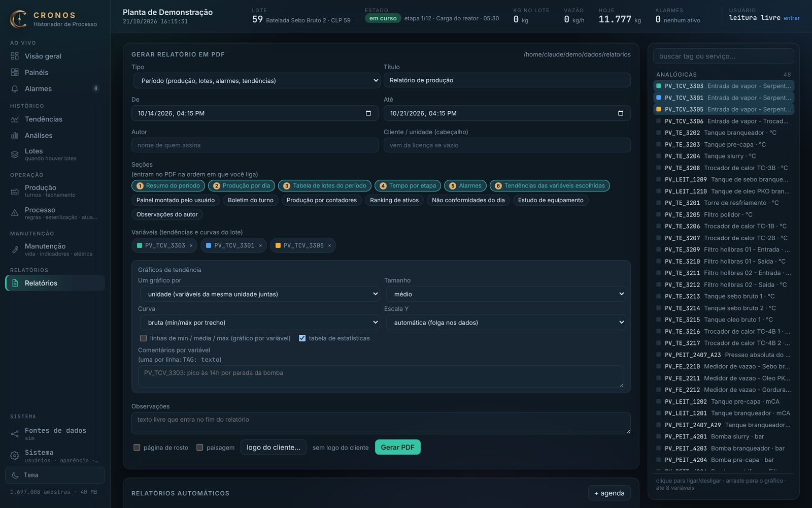Click the Tendências chart icon
This screenshot has height=508, width=812.
[x=15, y=119]
